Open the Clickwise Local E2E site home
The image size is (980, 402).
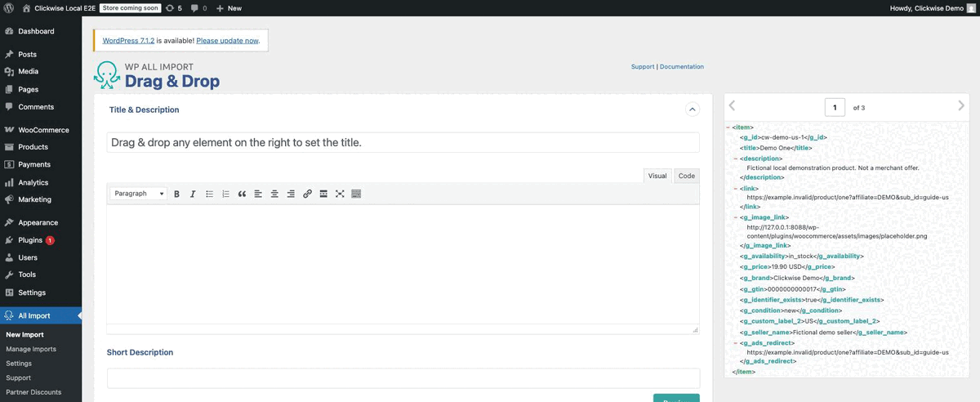[x=60, y=7]
